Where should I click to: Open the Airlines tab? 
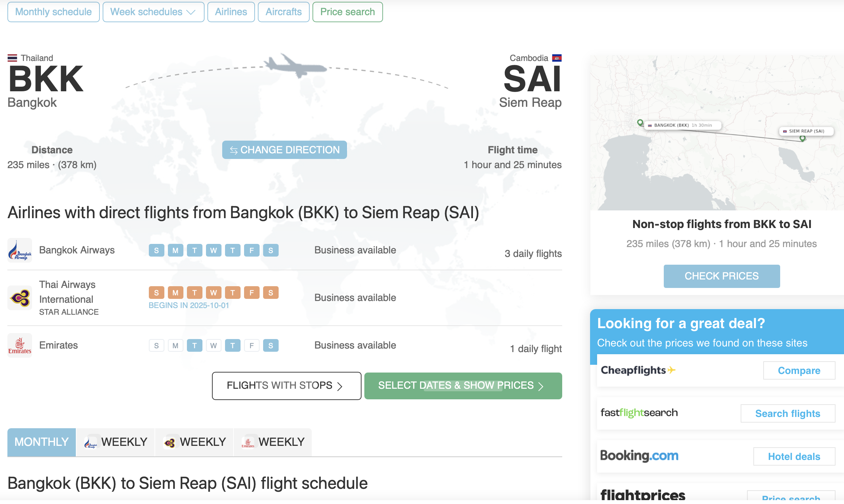point(231,12)
